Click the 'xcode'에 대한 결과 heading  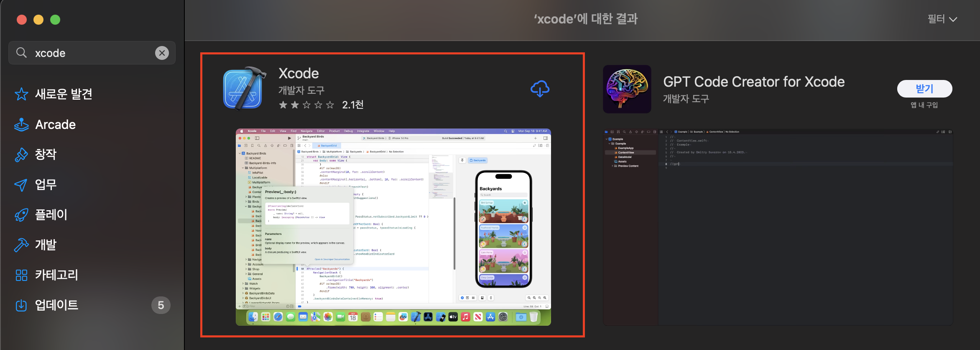click(586, 19)
